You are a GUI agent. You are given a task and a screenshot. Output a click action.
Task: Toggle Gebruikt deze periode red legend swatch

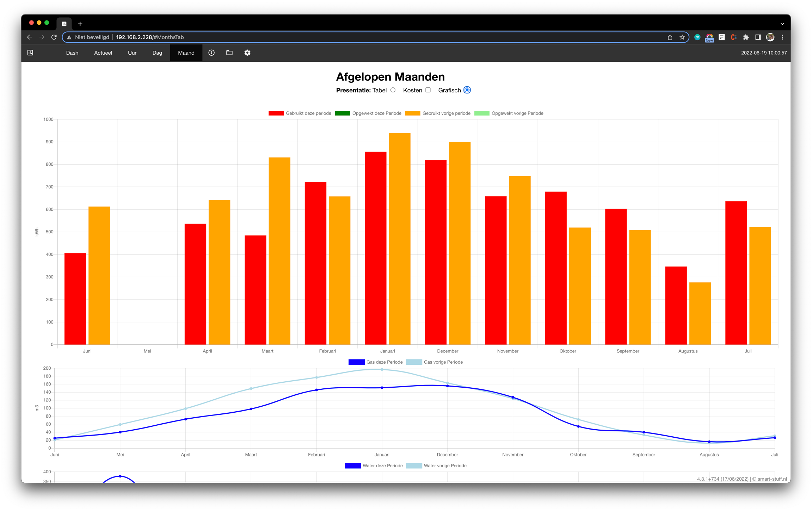pyautogui.click(x=276, y=113)
